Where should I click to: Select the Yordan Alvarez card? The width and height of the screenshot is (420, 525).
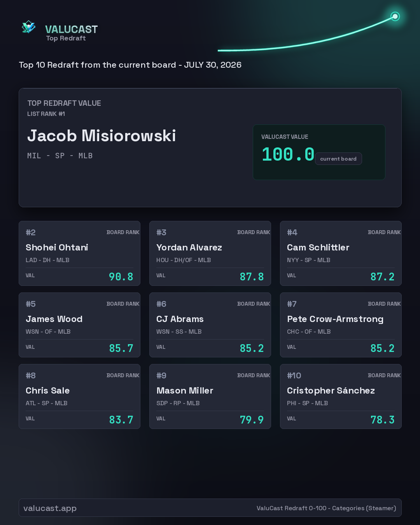[x=210, y=254]
